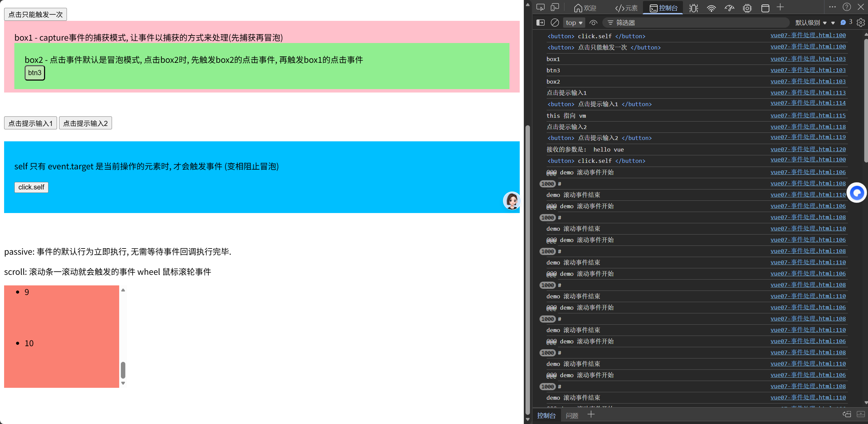Toggle device emulation mode icon

(x=555, y=8)
